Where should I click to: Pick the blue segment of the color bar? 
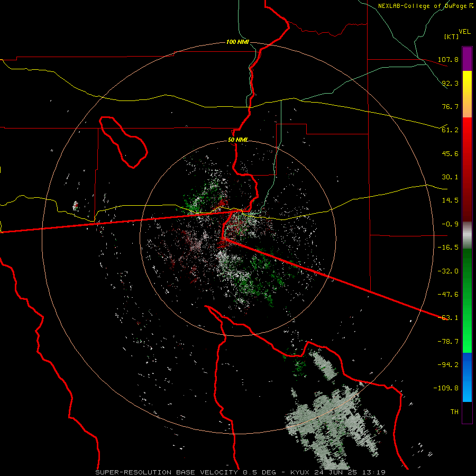pyautogui.click(x=467, y=377)
